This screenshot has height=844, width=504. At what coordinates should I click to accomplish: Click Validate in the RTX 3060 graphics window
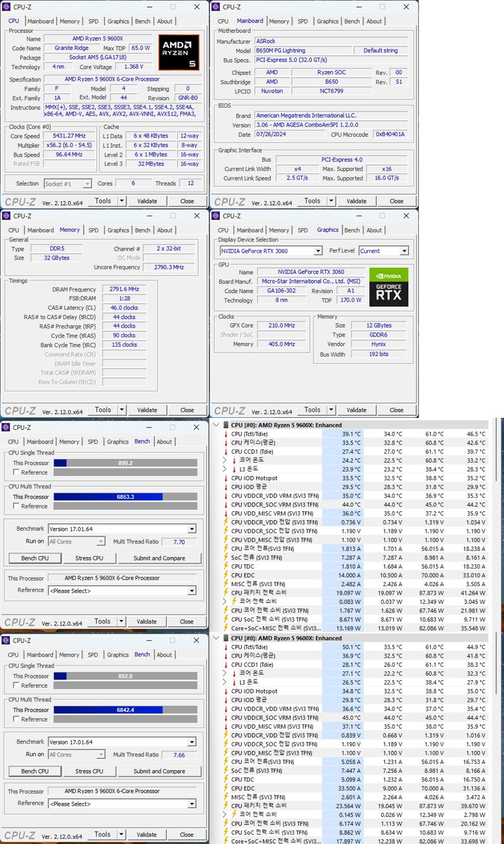[x=357, y=410]
